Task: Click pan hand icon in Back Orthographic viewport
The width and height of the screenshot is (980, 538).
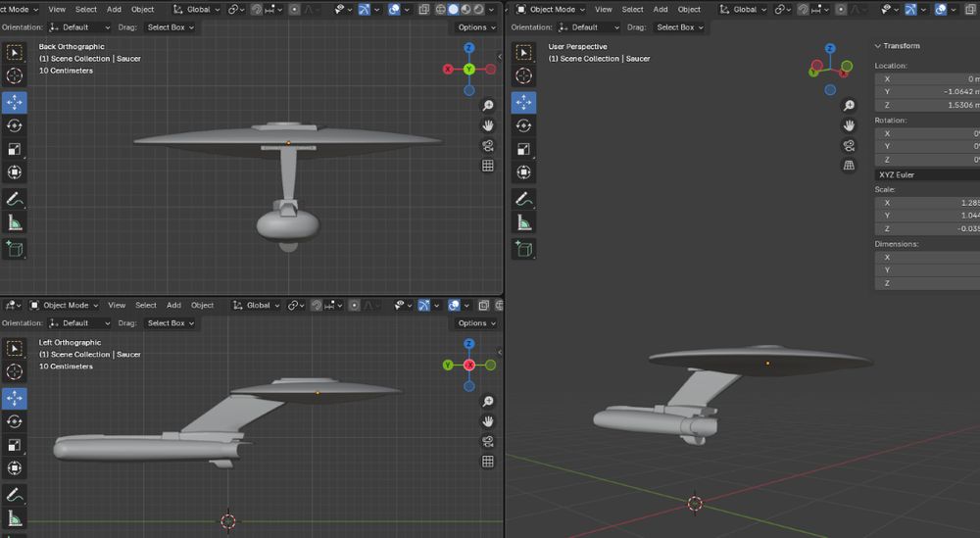Action: (x=488, y=125)
